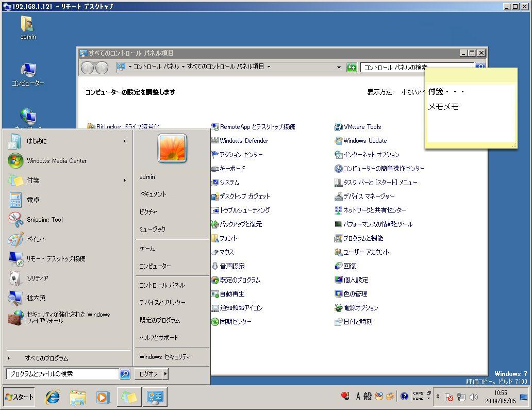Open the ログオフ options arrow
The image size is (532, 410).
coord(165,374)
